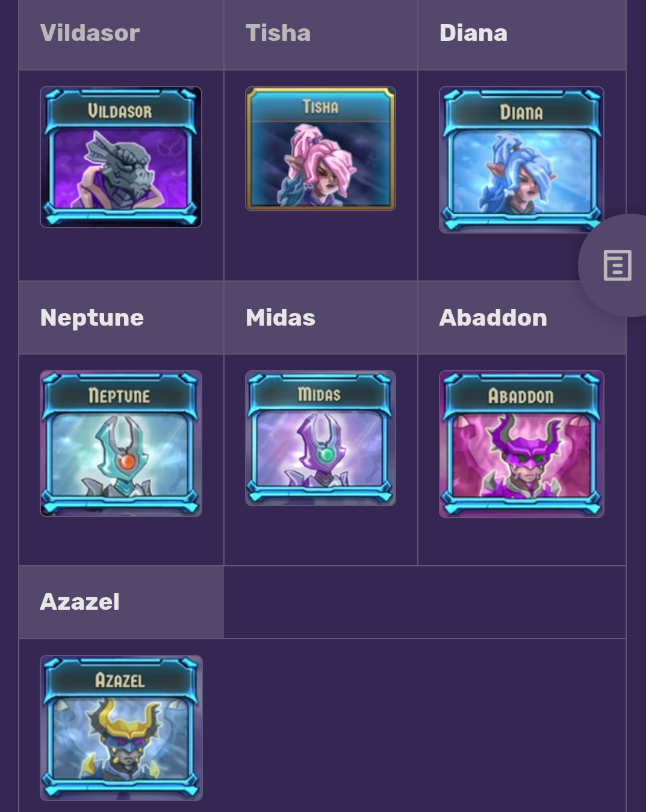Select the Tisha hero card image
646x812 pixels.
[x=320, y=149]
